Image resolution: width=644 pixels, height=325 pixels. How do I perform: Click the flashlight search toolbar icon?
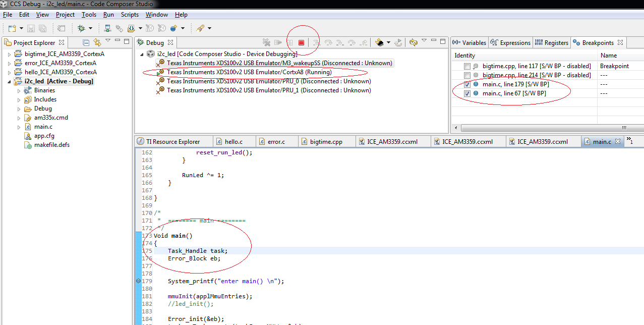click(200, 28)
